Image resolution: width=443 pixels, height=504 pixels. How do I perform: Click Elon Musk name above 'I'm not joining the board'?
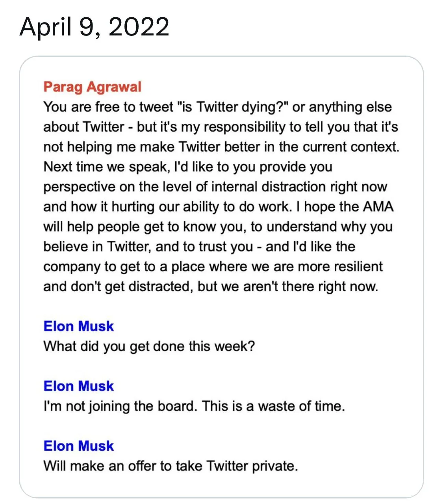pos(78,386)
